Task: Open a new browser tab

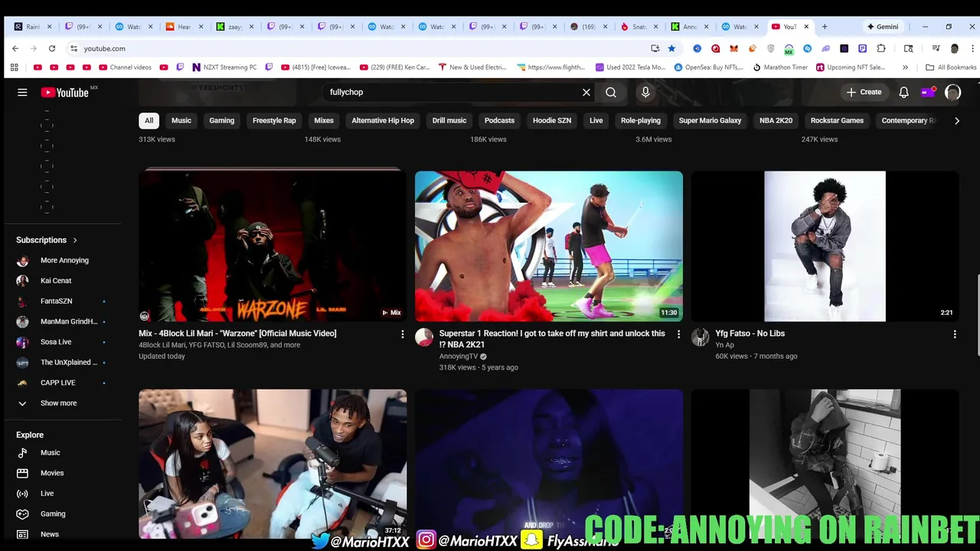Action: 825,27
